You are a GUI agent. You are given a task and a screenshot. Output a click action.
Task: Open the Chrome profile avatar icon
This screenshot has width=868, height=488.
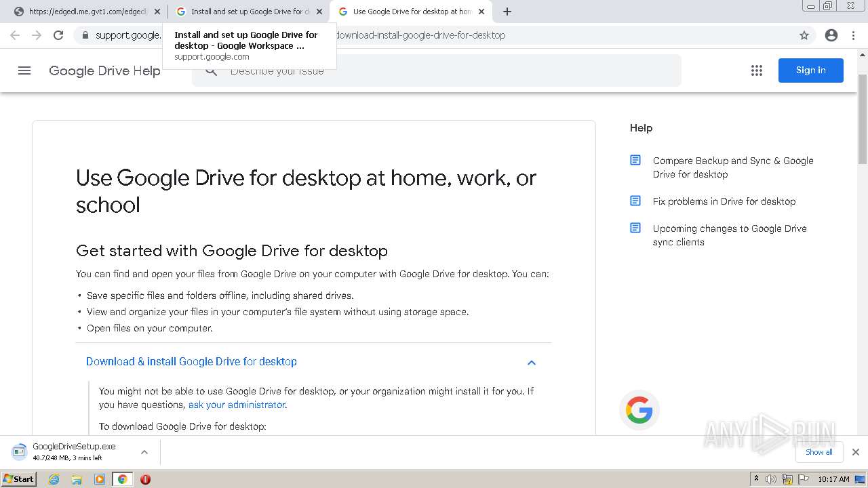click(831, 35)
